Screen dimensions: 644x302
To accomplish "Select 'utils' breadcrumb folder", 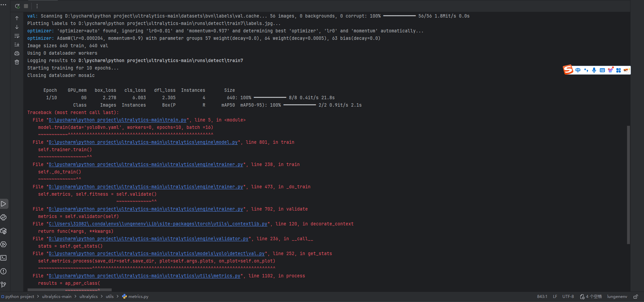I will pyautogui.click(x=110, y=297).
